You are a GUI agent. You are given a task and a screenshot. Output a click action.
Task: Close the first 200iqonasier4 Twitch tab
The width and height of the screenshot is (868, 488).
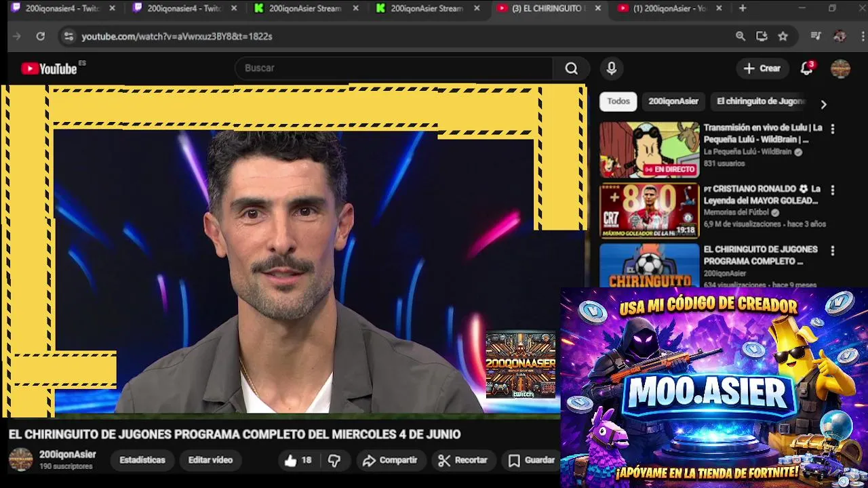tap(113, 8)
